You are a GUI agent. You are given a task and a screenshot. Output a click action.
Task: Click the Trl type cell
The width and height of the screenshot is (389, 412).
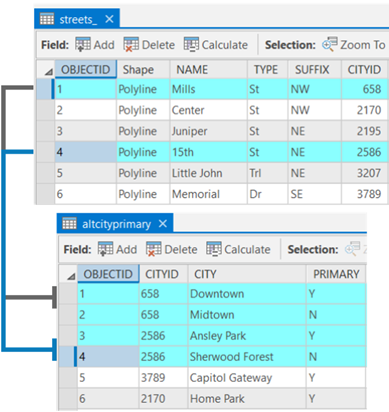tap(267, 173)
